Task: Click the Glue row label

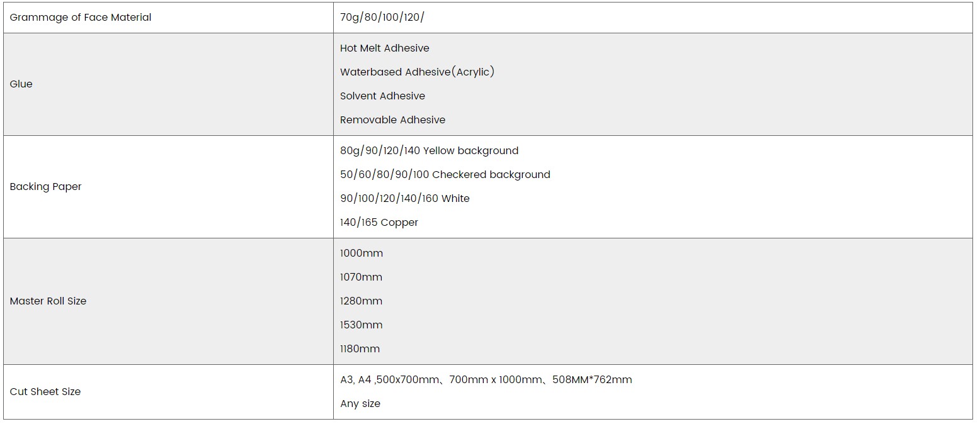Action: (x=21, y=84)
